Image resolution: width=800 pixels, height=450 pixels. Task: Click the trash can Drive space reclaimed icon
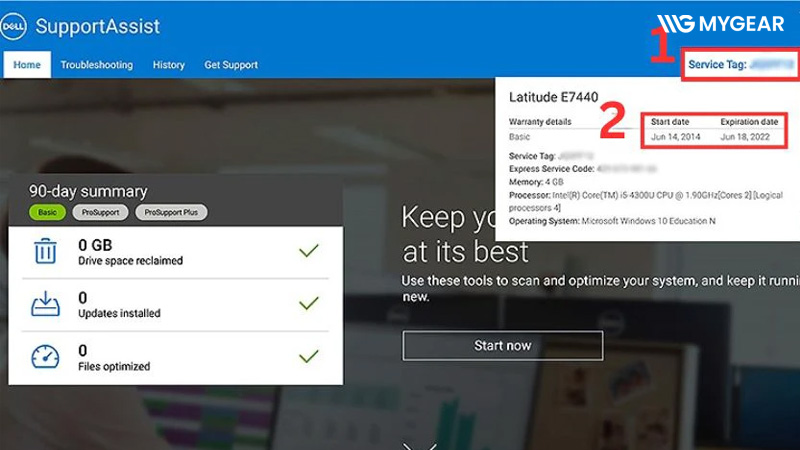(x=46, y=251)
